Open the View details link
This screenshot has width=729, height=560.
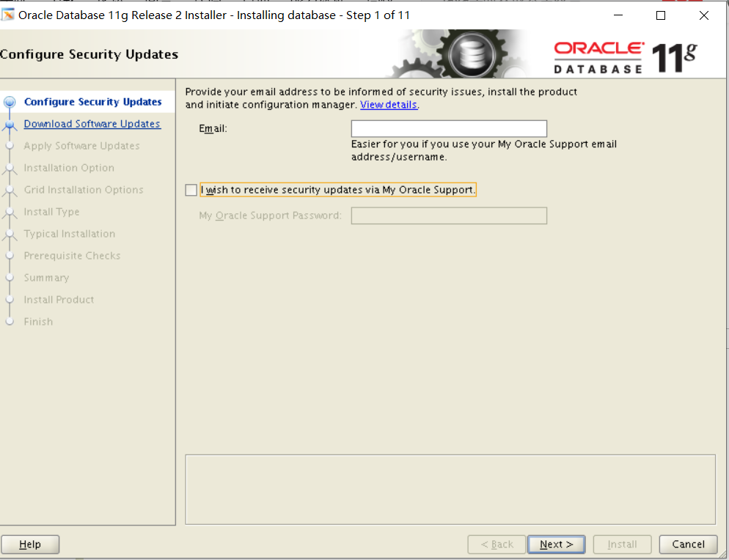[x=388, y=105]
